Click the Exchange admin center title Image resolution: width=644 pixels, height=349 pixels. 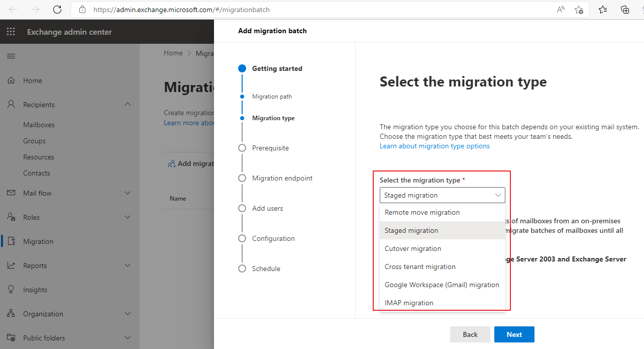(x=69, y=32)
